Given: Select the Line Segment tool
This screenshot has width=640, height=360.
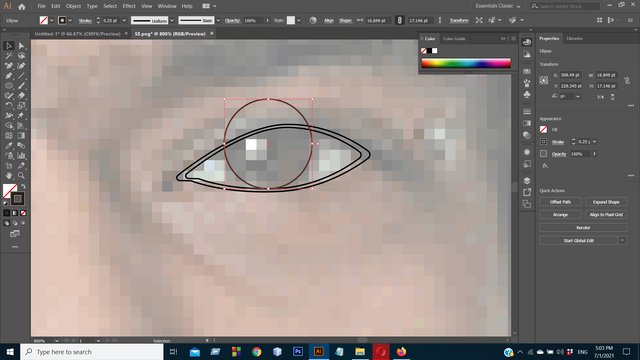Looking at the screenshot, I should click(21, 76).
